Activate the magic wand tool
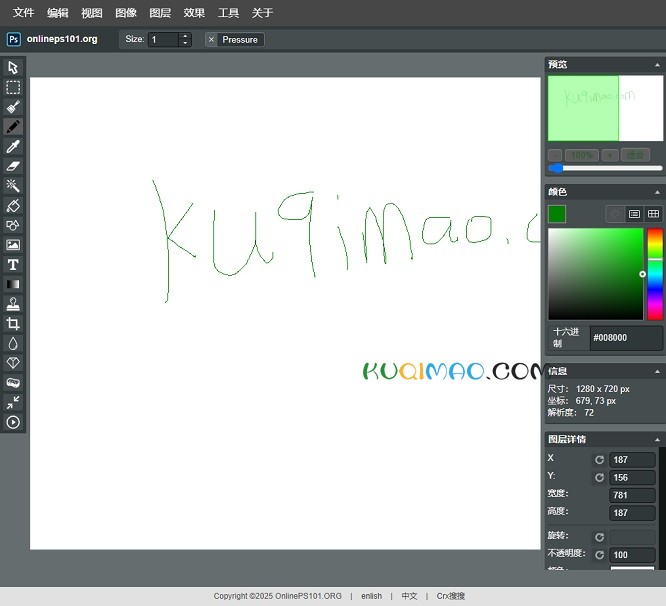 point(13,185)
